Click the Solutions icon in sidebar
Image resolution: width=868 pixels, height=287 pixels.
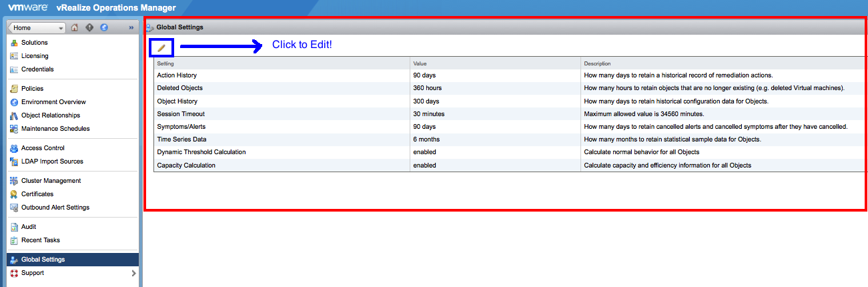click(14, 43)
